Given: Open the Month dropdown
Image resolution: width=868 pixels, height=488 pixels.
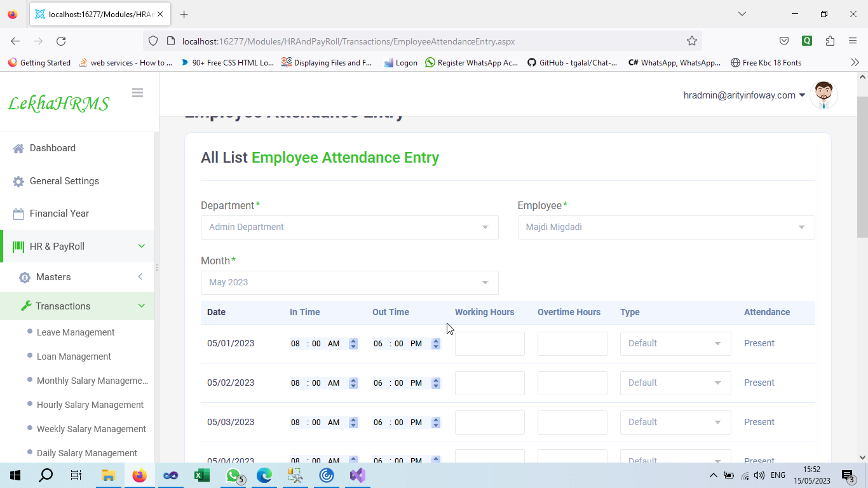Looking at the screenshot, I should [349, 283].
